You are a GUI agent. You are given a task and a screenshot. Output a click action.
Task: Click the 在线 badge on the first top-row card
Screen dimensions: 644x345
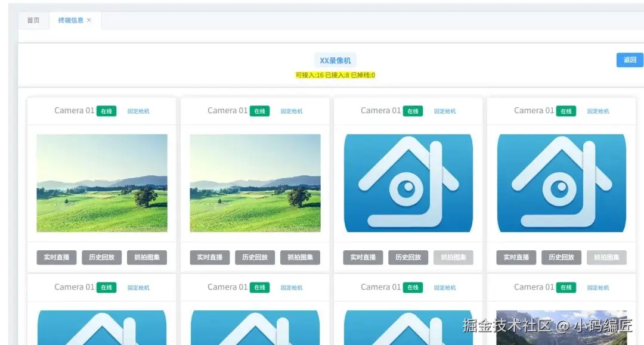pos(106,111)
